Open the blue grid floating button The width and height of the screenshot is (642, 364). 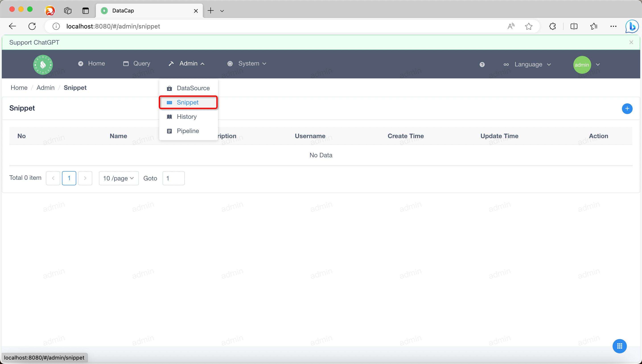(619, 346)
